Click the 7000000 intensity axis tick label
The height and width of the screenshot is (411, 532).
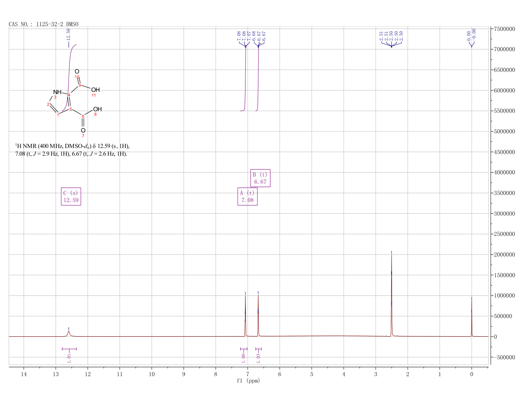(x=506, y=49)
